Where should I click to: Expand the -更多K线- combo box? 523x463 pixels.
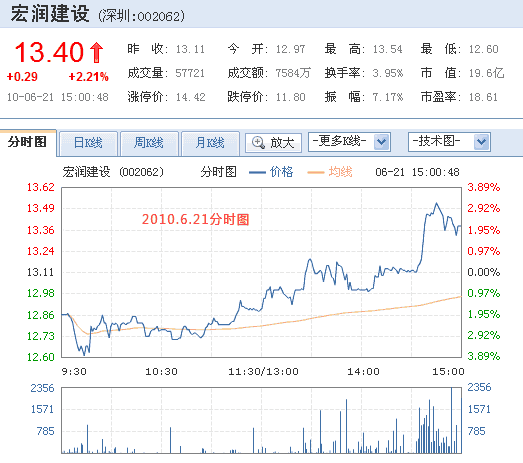click(x=349, y=142)
